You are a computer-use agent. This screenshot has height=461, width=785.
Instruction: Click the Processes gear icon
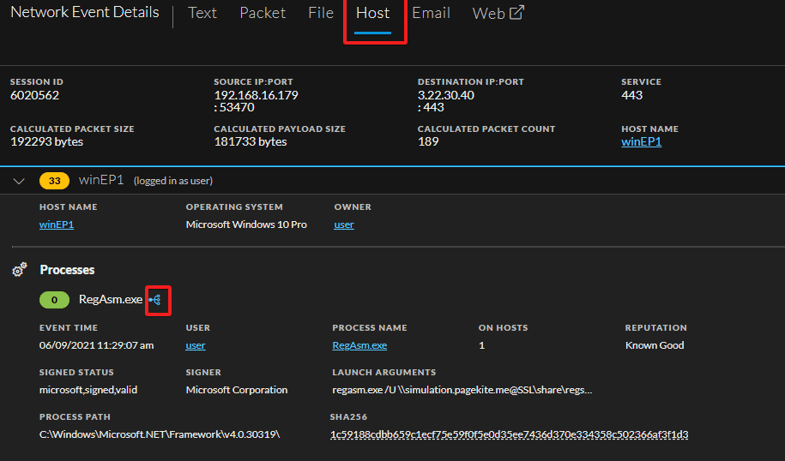[19, 270]
